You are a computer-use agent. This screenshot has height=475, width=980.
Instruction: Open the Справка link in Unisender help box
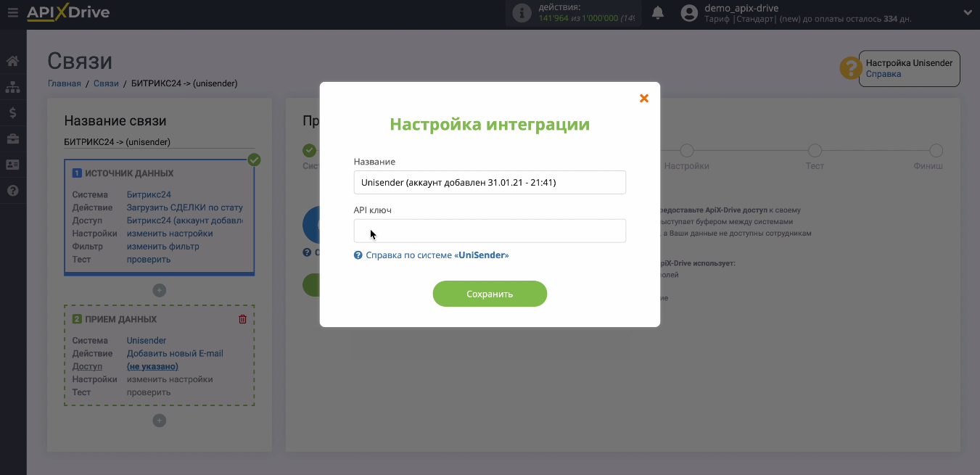coord(884,74)
